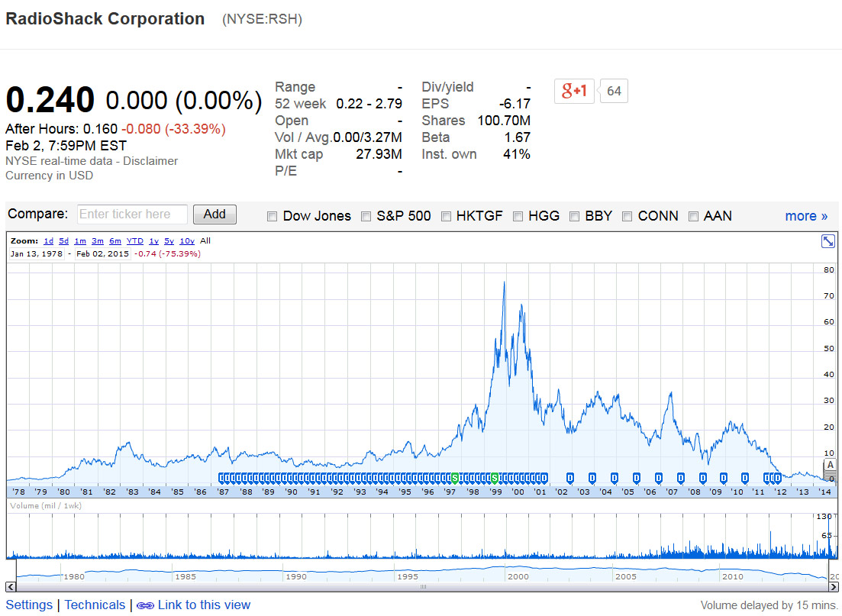Viewport: 842px width, 616px height.
Task: Check the S&P 500 compare checkbox
Action: (x=366, y=217)
